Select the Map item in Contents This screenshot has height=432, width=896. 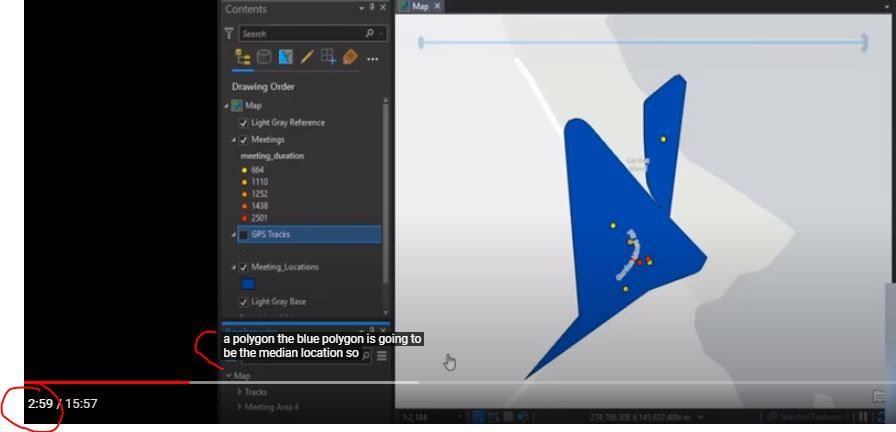[253, 106]
